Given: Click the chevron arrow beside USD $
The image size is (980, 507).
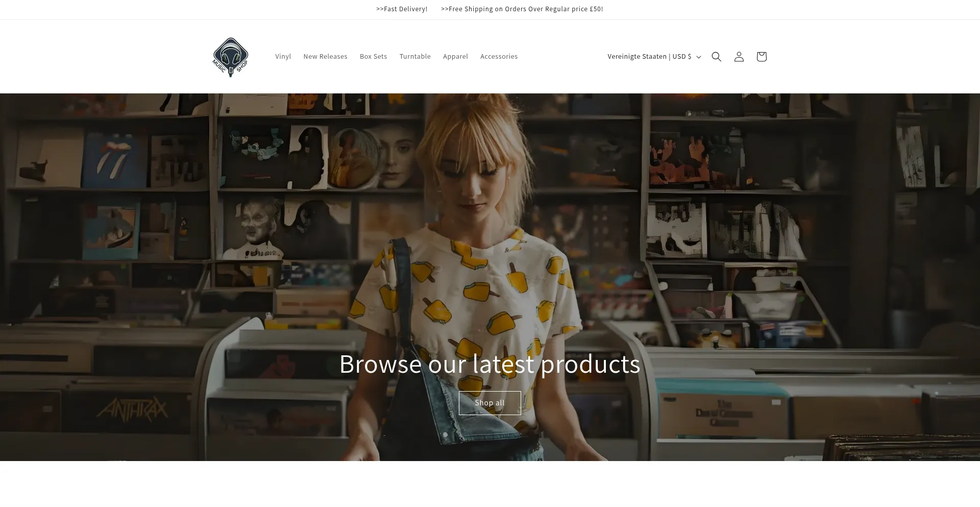Looking at the screenshot, I should point(699,57).
